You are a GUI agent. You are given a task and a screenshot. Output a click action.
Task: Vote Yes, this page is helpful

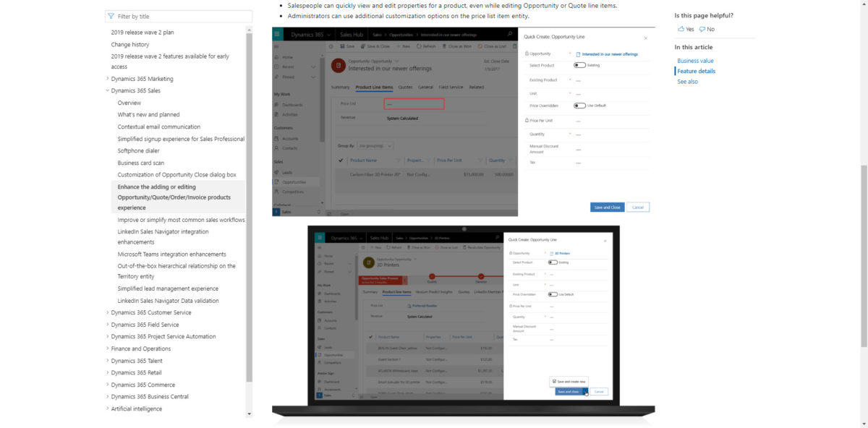coord(686,29)
